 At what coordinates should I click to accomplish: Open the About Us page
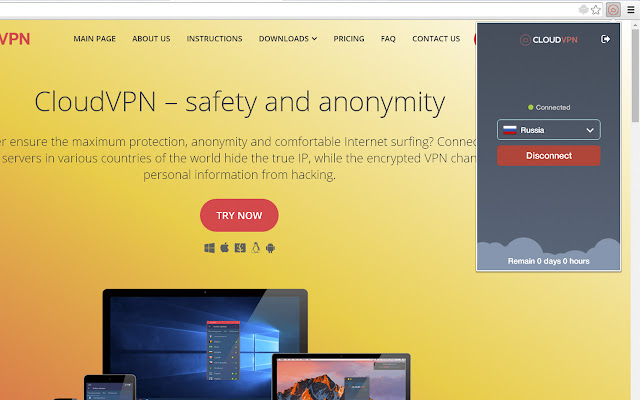click(151, 39)
